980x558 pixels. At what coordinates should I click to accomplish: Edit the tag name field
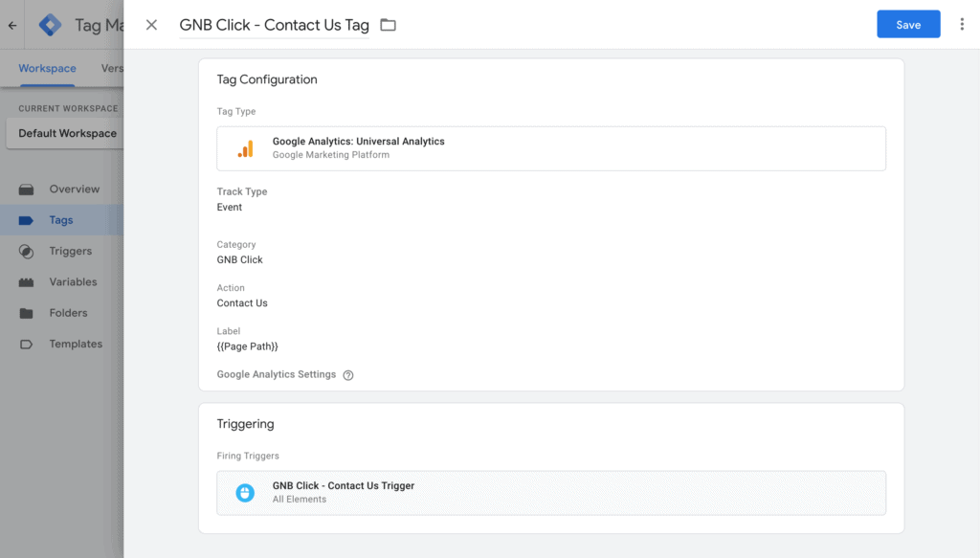[x=274, y=25]
